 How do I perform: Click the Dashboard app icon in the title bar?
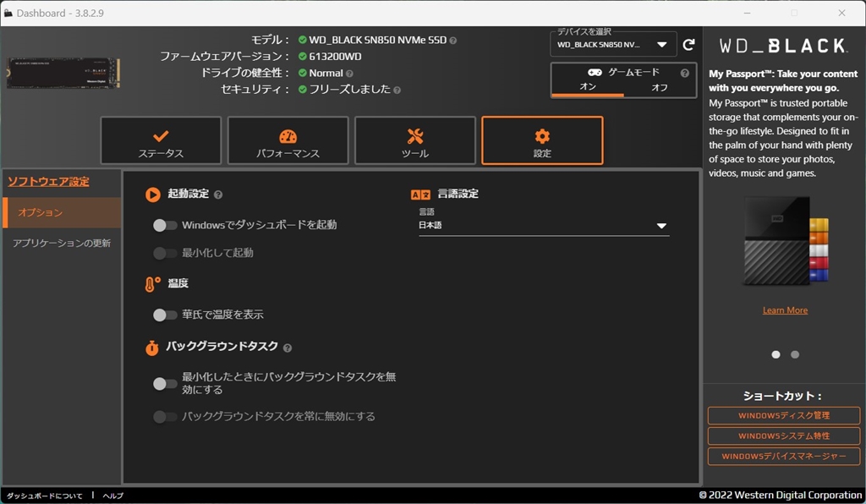pos(8,13)
